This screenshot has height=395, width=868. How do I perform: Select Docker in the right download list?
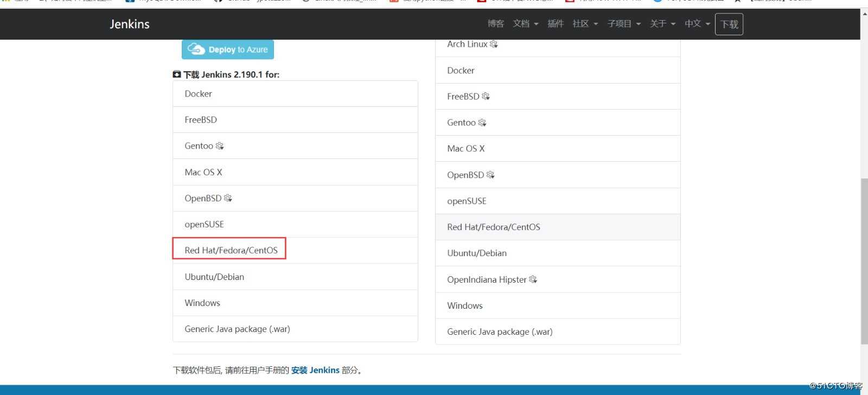(558, 71)
